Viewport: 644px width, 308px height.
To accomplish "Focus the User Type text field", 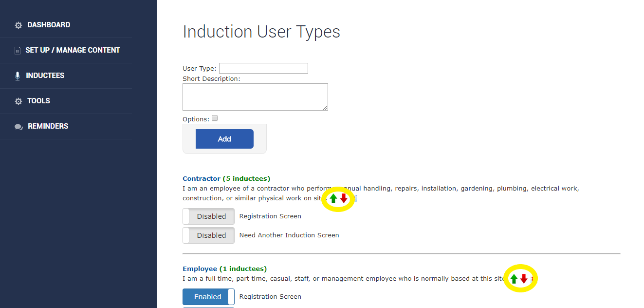I will click(263, 68).
